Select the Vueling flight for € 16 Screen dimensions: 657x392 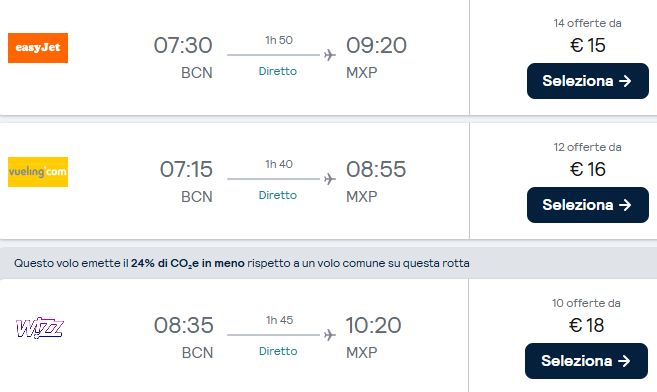tap(587, 205)
